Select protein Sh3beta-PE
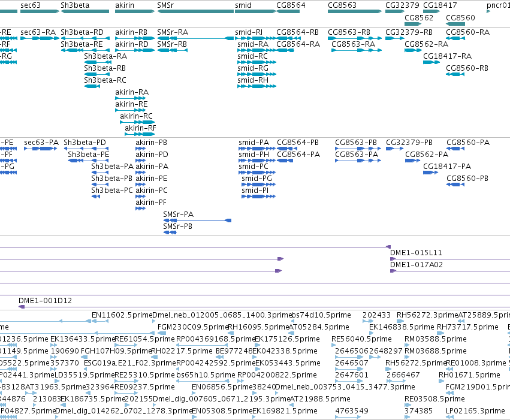The width and height of the screenshot is (510, 420). click(89, 155)
